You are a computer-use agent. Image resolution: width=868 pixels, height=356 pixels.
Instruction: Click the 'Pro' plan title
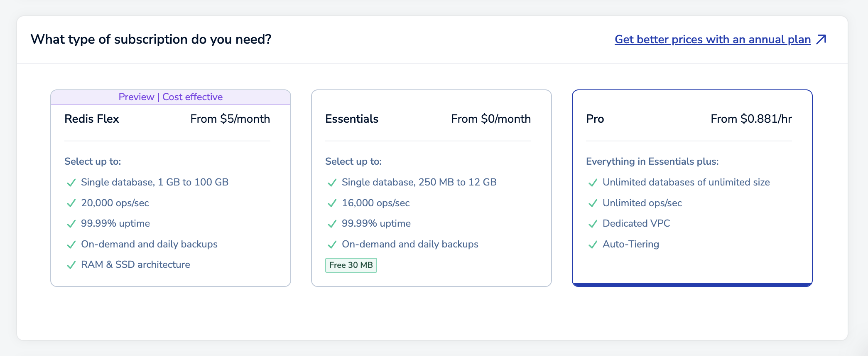[595, 119]
